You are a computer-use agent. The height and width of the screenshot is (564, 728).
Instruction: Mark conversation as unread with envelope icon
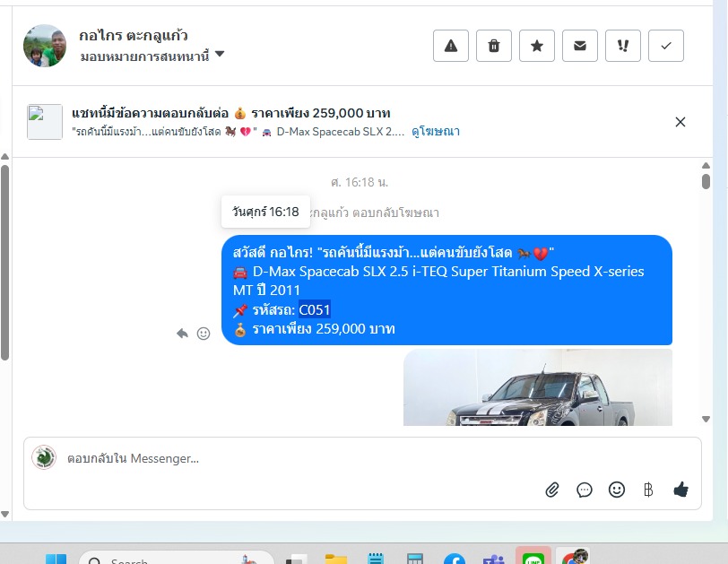click(580, 46)
